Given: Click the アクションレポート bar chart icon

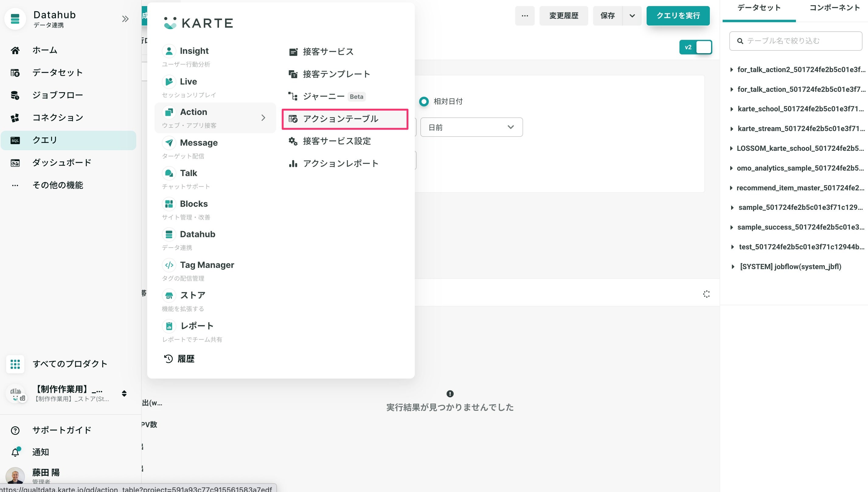Looking at the screenshot, I should [293, 164].
